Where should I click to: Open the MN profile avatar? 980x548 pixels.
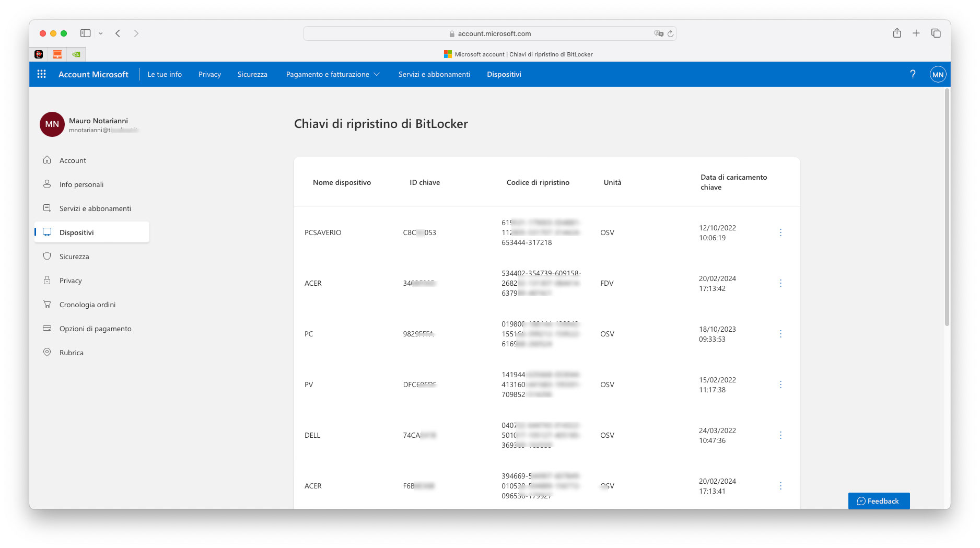[x=938, y=74]
